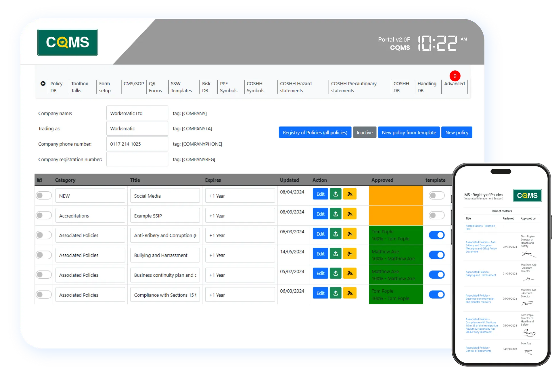Image resolution: width=552 pixels, height=392 pixels.
Task: Click the New policy from template button
Action: coord(409,132)
